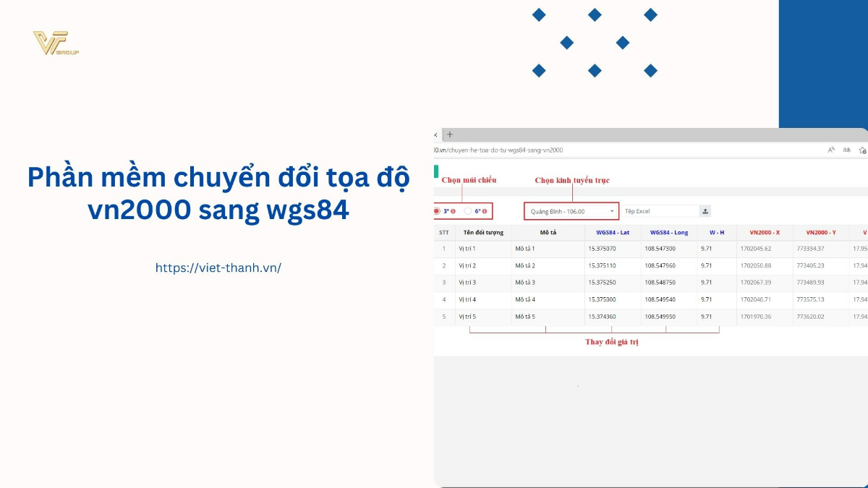The height and width of the screenshot is (488, 868).
Task: Click the info icon next to 3° option
Action: click(x=454, y=211)
